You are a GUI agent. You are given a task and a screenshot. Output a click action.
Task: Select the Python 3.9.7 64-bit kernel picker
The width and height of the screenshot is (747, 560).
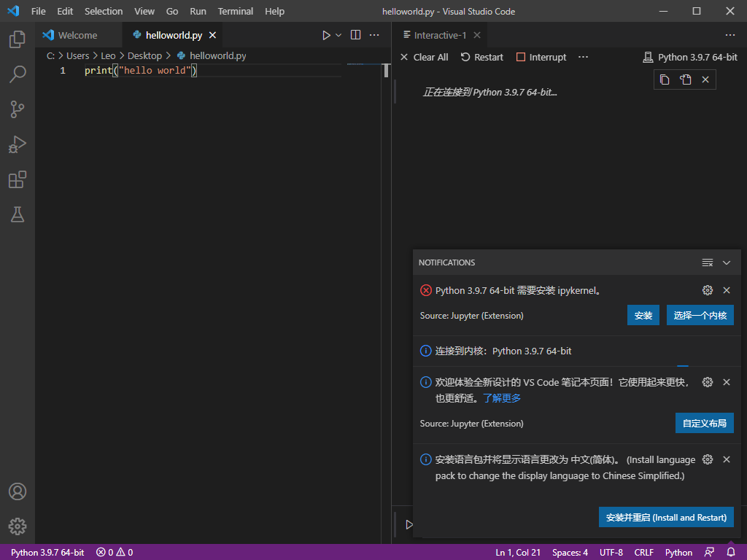tap(690, 57)
